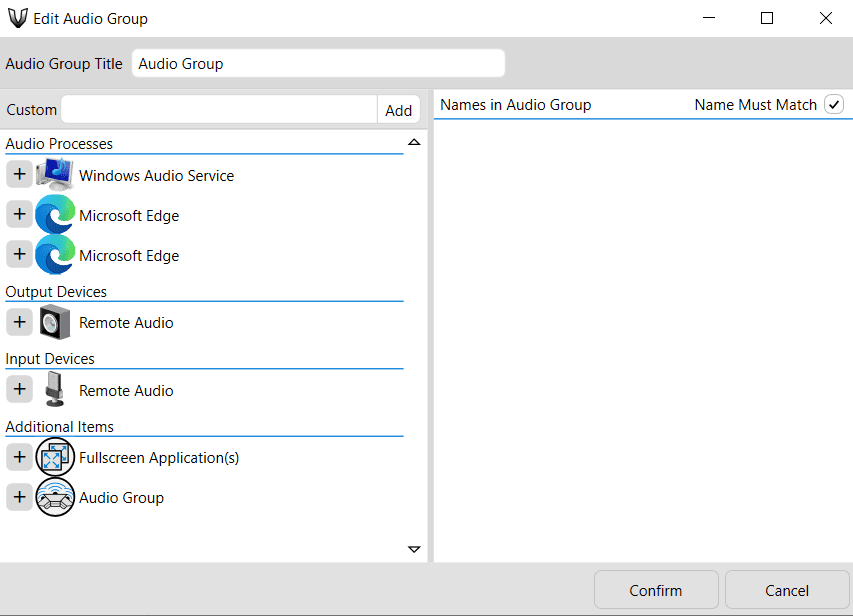The height and width of the screenshot is (616, 853).
Task: Click the Audio Group mixer icon
Action: click(55, 497)
